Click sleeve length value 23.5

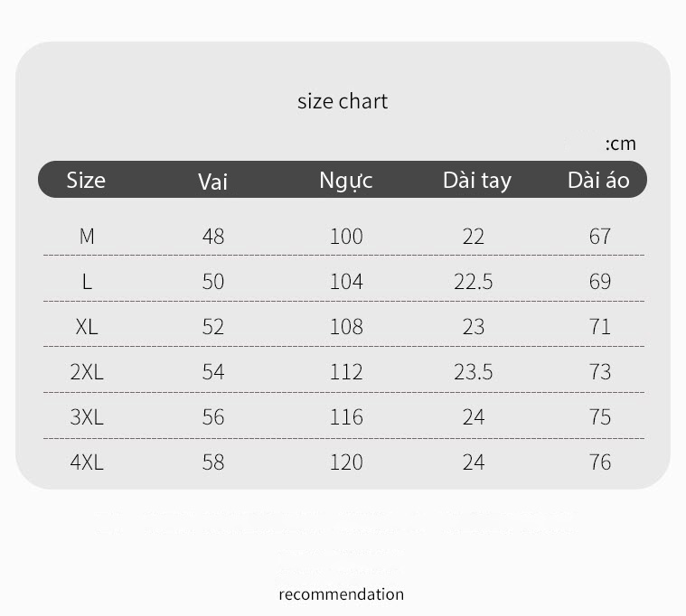point(474,372)
